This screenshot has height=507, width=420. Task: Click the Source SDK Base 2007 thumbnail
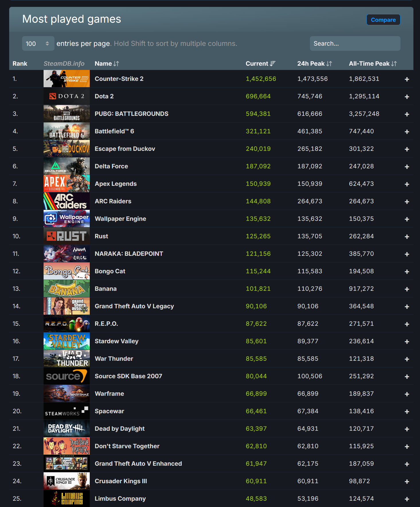coord(67,376)
